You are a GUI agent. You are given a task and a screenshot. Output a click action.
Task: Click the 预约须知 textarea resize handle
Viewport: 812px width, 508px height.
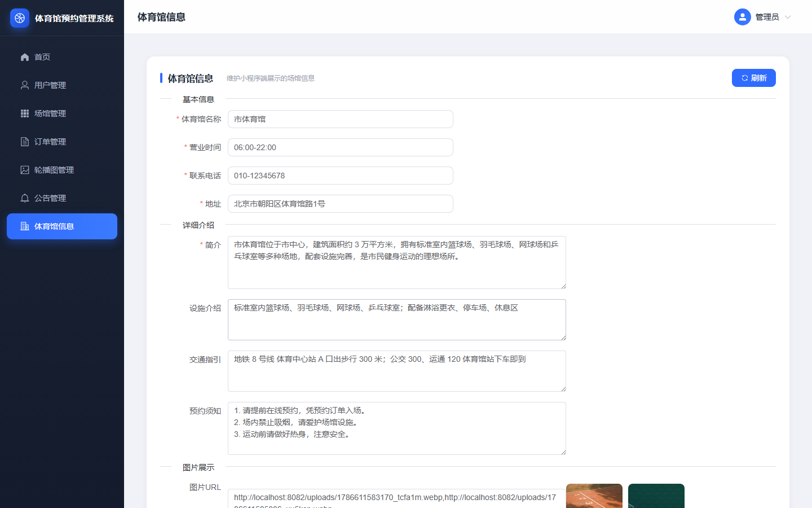[x=563, y=452]
